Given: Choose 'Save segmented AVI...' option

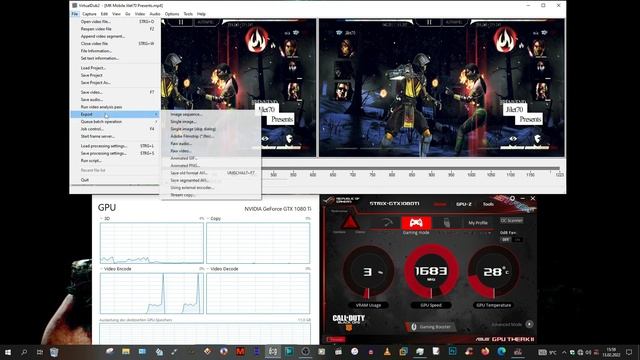Looking at the screenshot, I should [211, 180].
